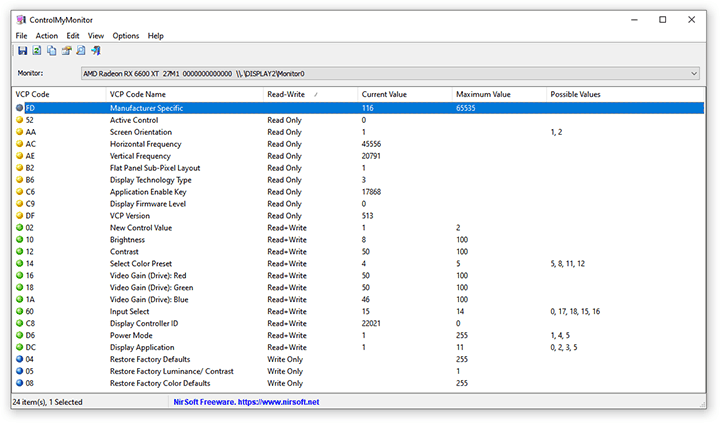Open the Options menu
Image resolution: width=720 pixels, height=423 pixels.
tap(126, 36)
